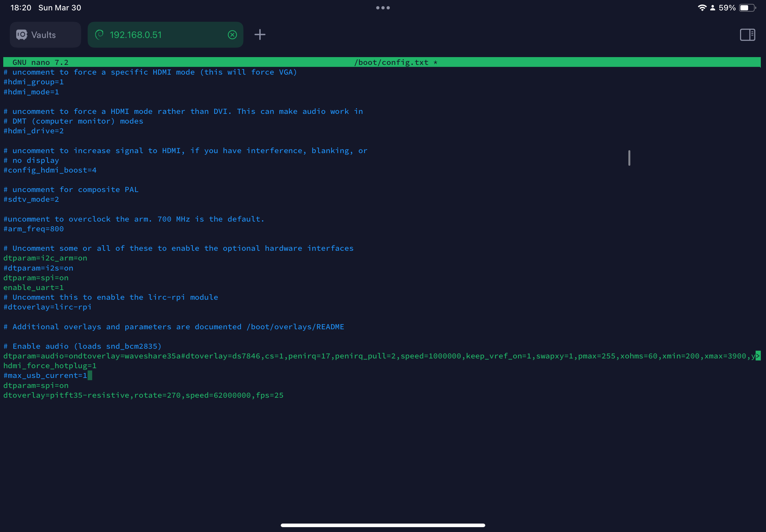Click the '# no display' comment line
Image resolution: width=766 pixels, height=532 pixels.
(x=31, y=160)
